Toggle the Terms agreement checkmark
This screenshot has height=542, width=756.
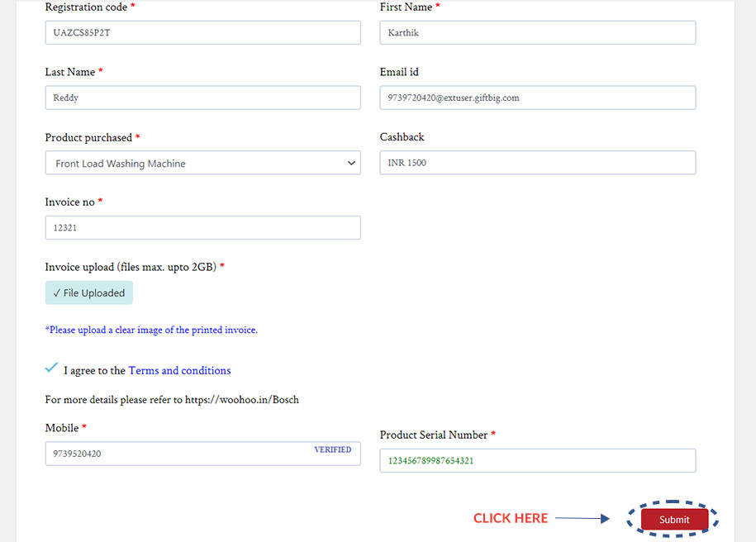[x=51, y=368]
